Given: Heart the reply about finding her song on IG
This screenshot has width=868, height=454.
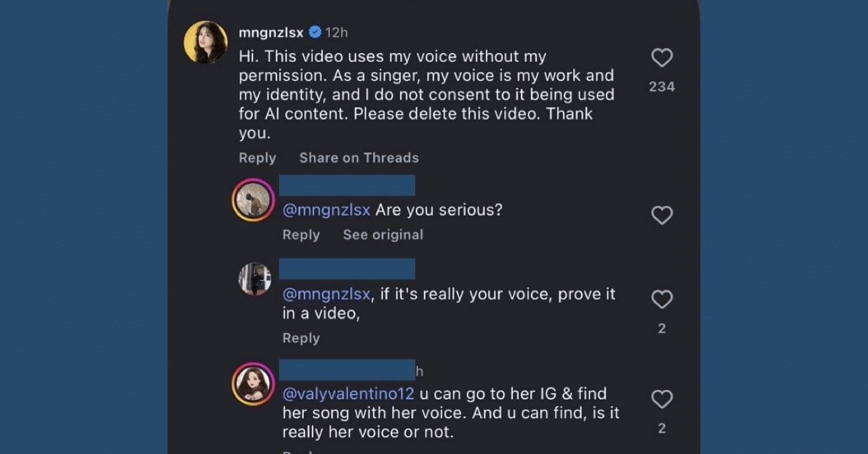Looking at the screenshot, I should click(x=662, y=399).
